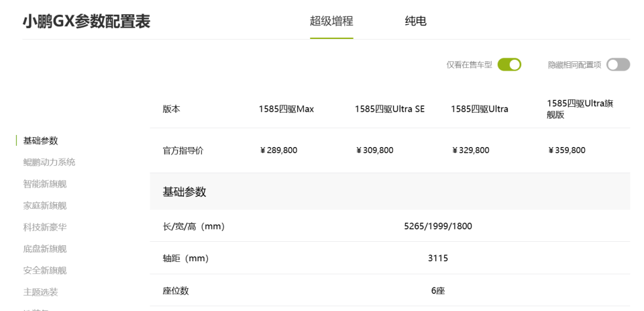644x311 pixels.
Task: Open 底盘新旗舰 sidebar section
Action: [45, 249]
